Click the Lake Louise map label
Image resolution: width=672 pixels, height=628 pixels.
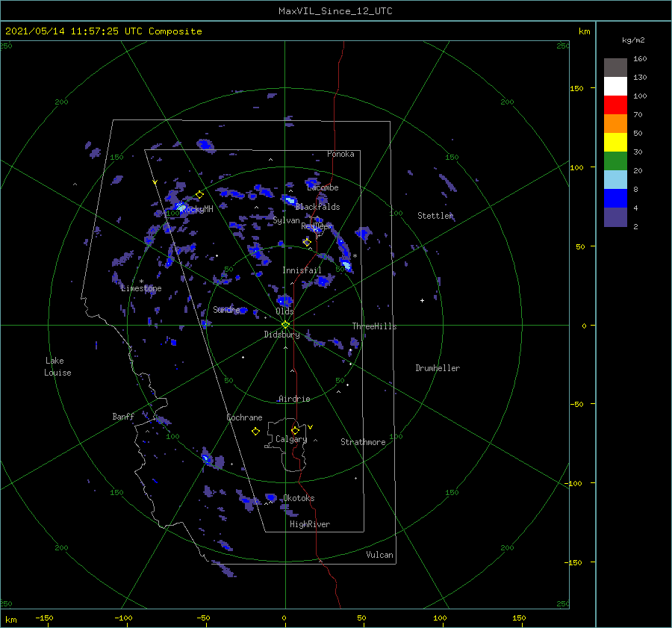click(57, 367)
